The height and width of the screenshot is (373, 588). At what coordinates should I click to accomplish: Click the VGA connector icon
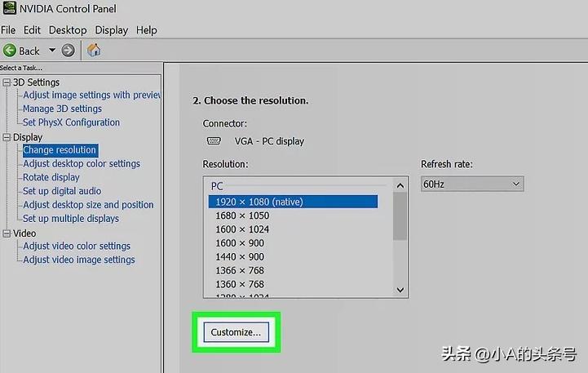pyautogui.click(x=214, y=140)
